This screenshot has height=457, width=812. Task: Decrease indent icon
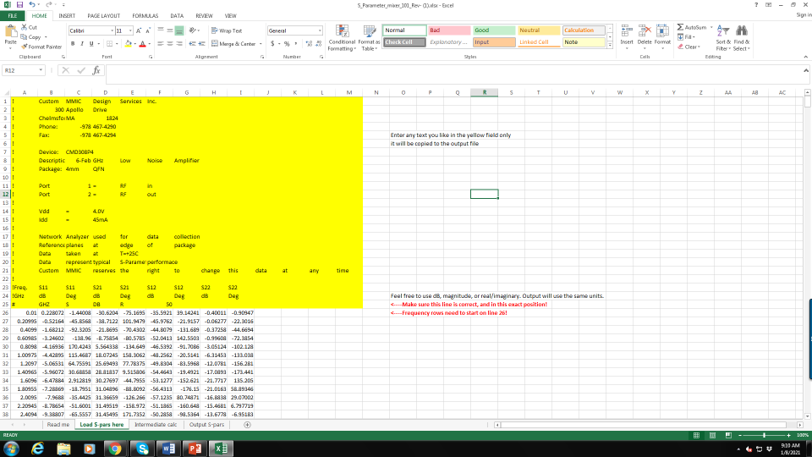point(192,44)
